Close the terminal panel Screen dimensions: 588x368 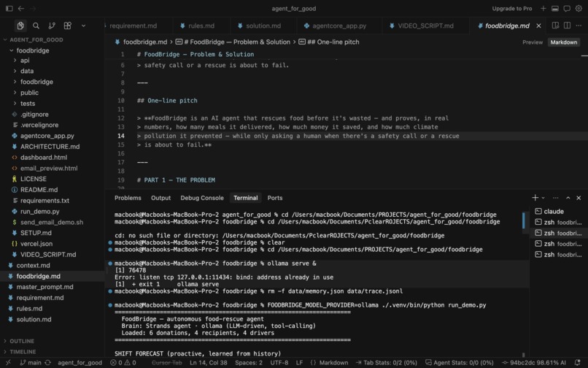tap(579, 198)
